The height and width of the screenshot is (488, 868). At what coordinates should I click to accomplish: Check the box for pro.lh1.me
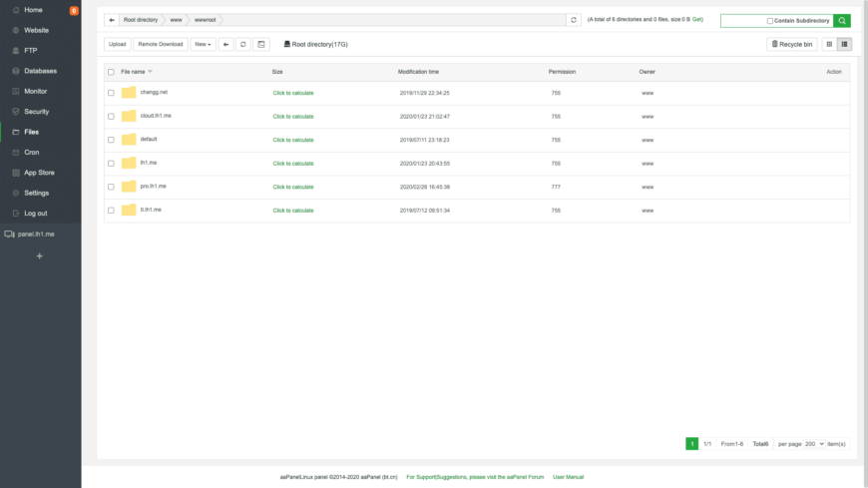(x=111, y=187)
